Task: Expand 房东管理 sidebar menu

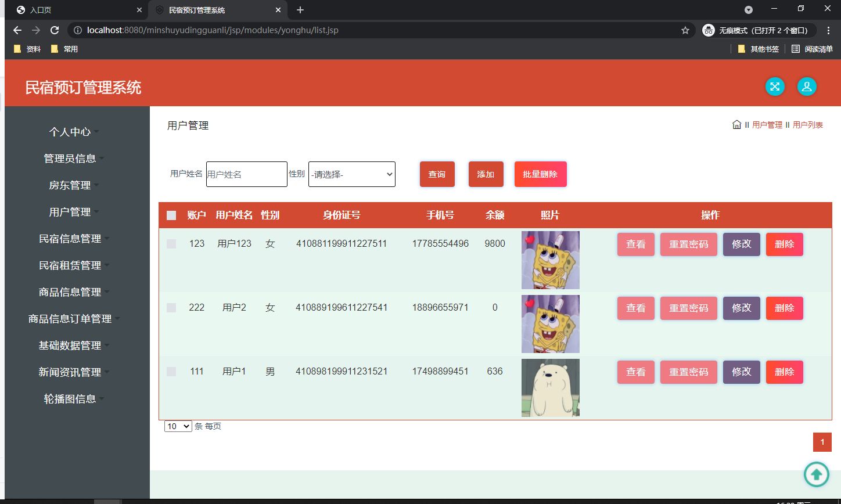Action: [74, 185]
